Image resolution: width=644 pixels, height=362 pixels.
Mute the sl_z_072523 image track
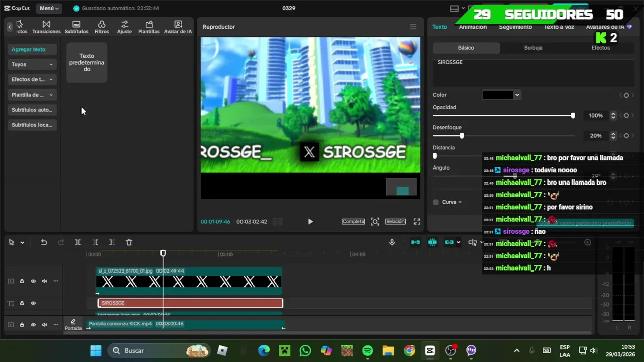pos(45,281)
